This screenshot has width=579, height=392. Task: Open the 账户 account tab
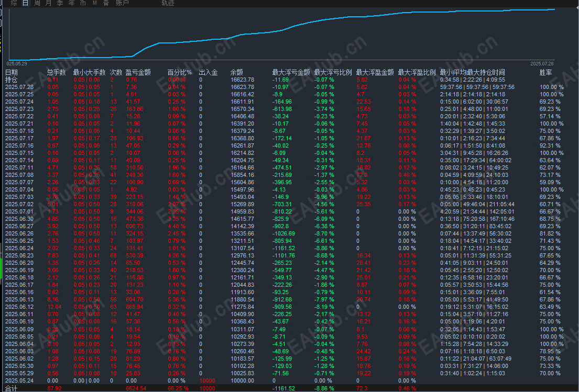coord(122,3)
